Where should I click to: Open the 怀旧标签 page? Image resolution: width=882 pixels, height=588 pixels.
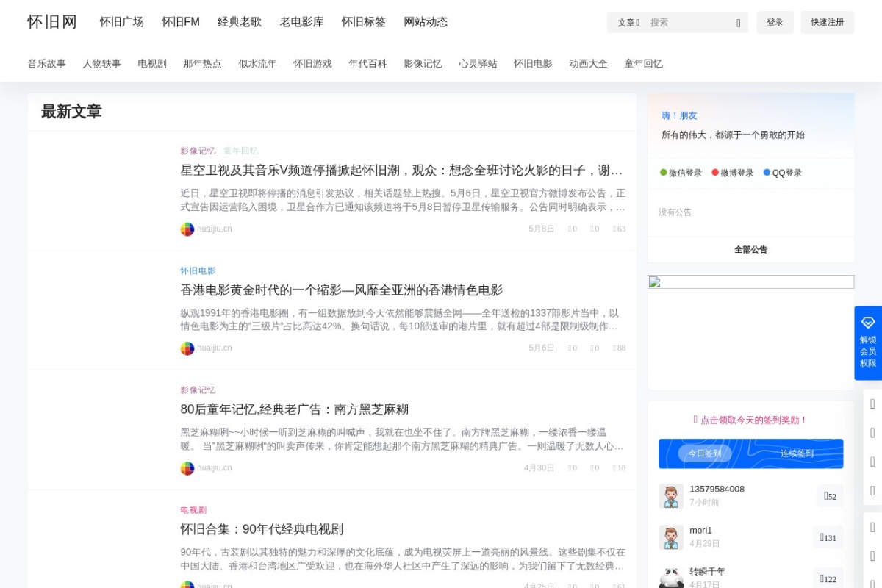coord(364,22)
